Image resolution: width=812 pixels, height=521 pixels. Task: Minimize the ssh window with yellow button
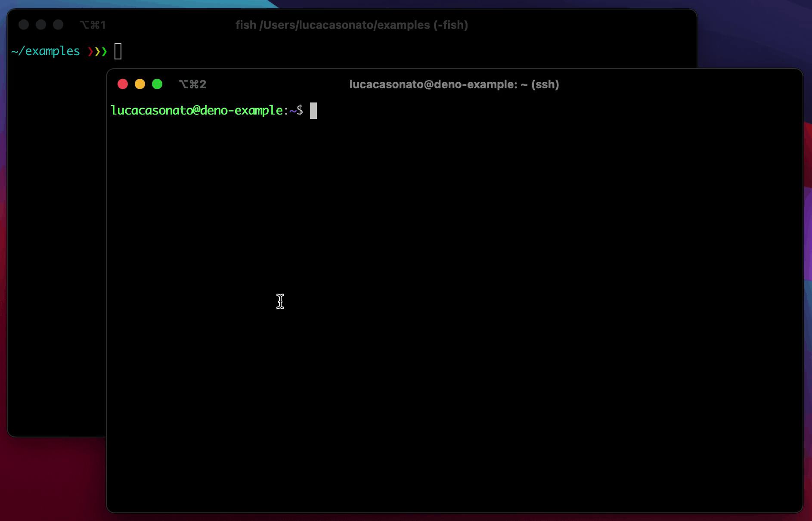pyautogui.click(x=140, y=84)
